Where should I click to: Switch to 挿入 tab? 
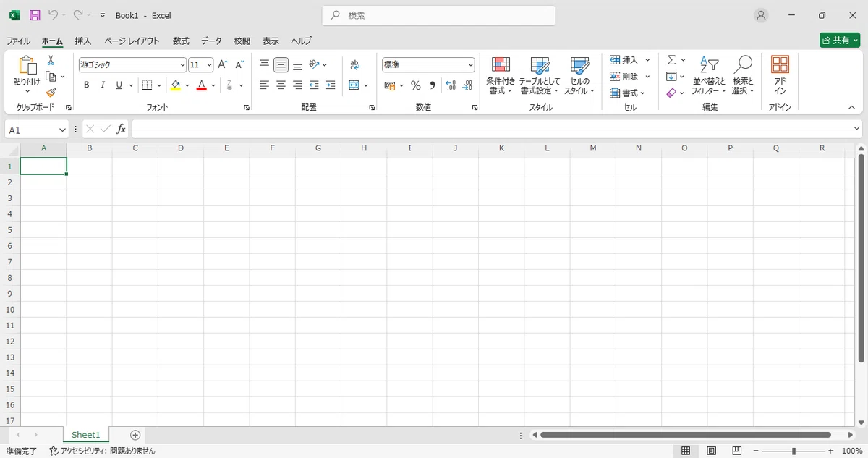[83, 41]
